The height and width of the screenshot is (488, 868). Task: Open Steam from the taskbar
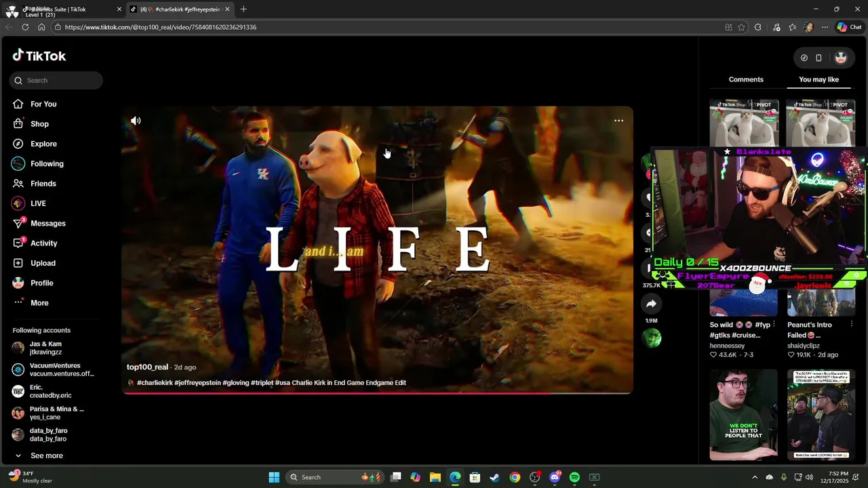pyautogui.click(x=494, y=477)
